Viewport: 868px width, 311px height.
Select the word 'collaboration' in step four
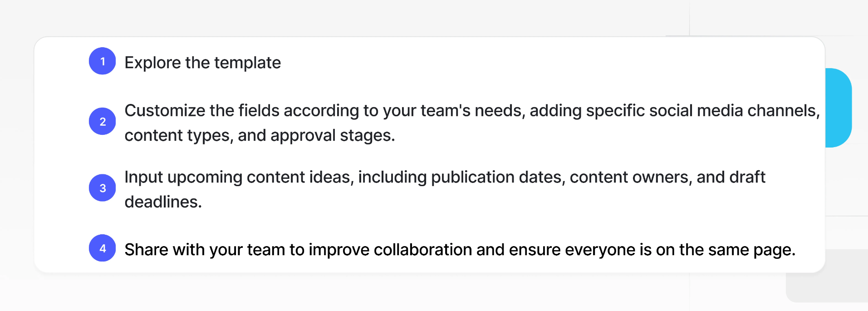(x=423, y=250)
